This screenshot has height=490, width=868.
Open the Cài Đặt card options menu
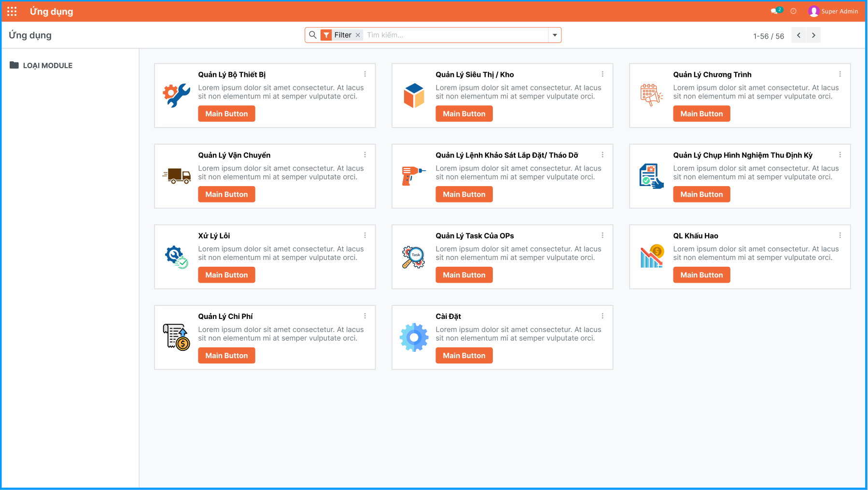[602, 316]
